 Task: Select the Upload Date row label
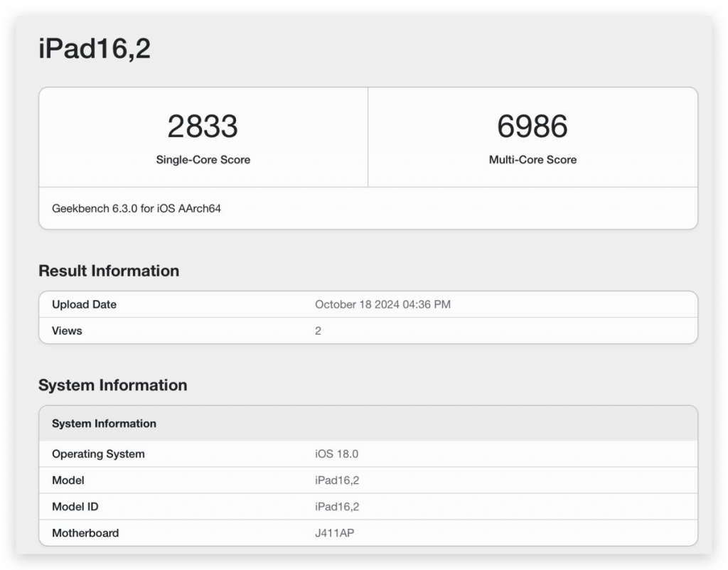click(x=84, y=304)
